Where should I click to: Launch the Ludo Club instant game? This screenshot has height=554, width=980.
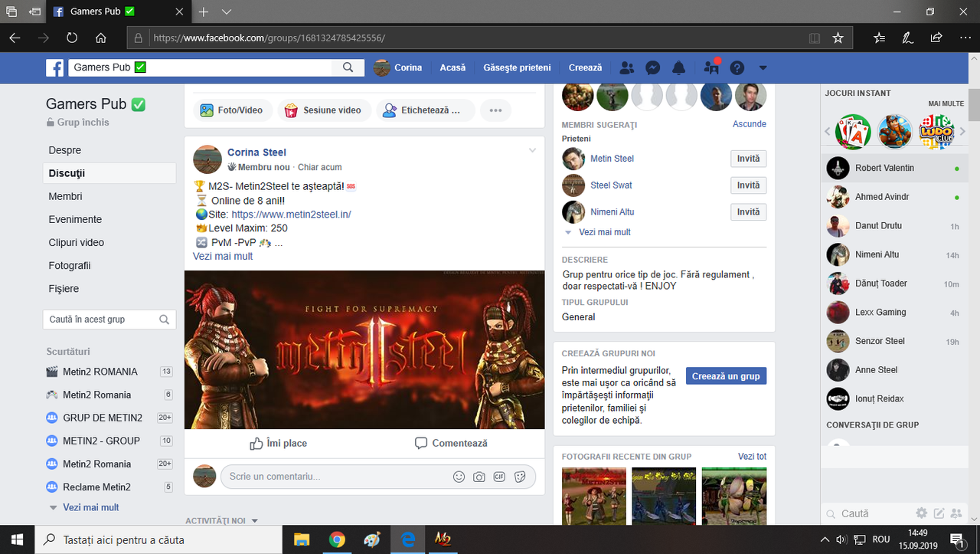[936, 132]
